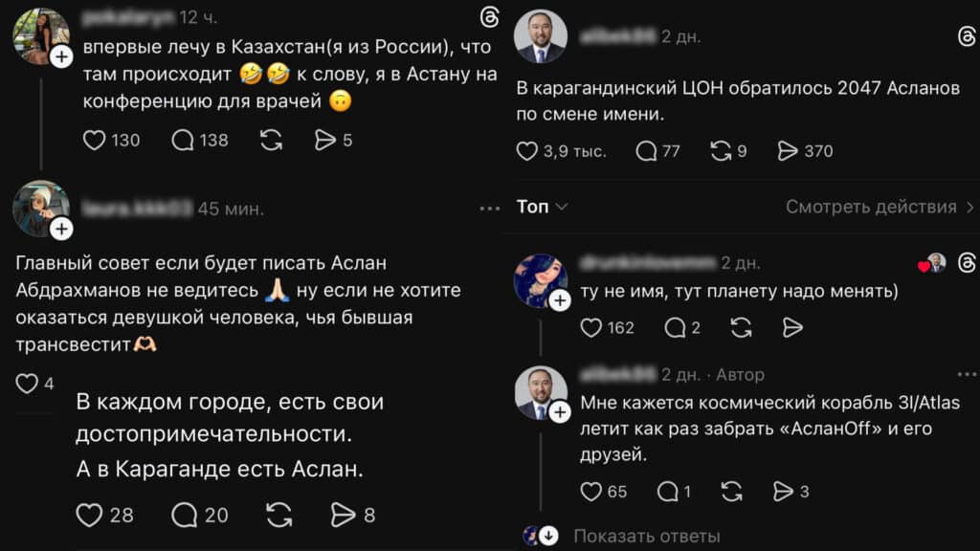Expand replies with Показать ответы

(x=646, y=536)
